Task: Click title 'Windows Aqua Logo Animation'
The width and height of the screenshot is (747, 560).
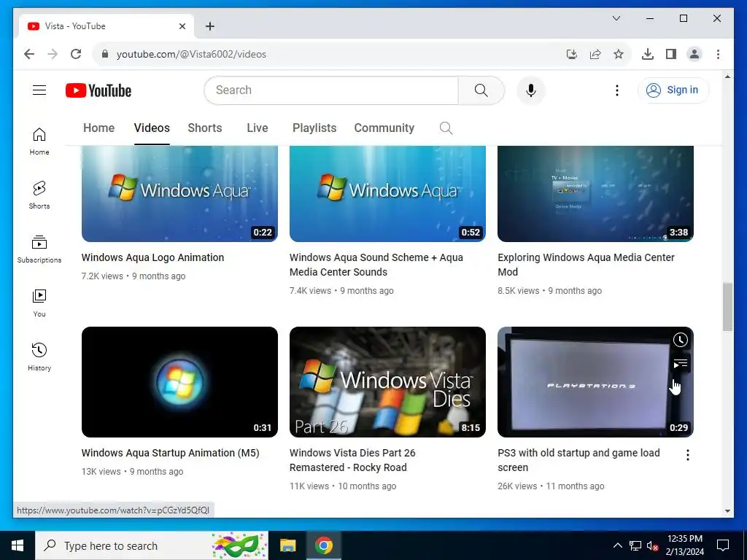Action: [152, 257]
